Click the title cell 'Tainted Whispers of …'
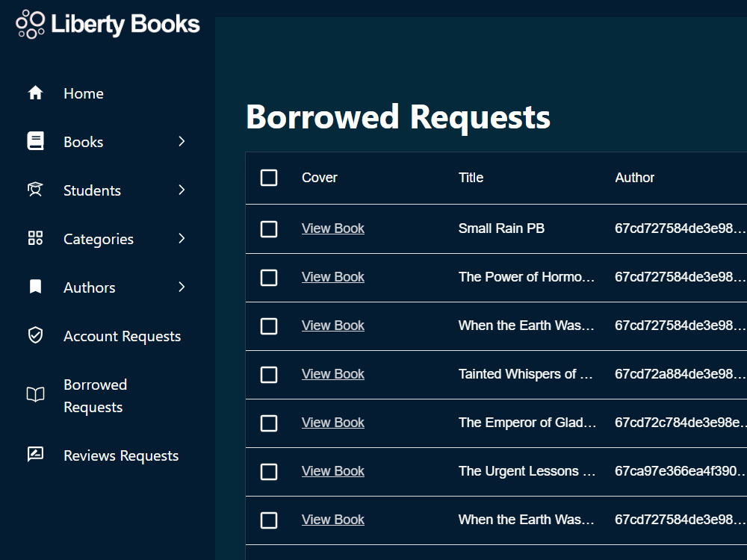The width and height of the screenshot is (747, 560). pyautogui.click(x=525, y=374)
